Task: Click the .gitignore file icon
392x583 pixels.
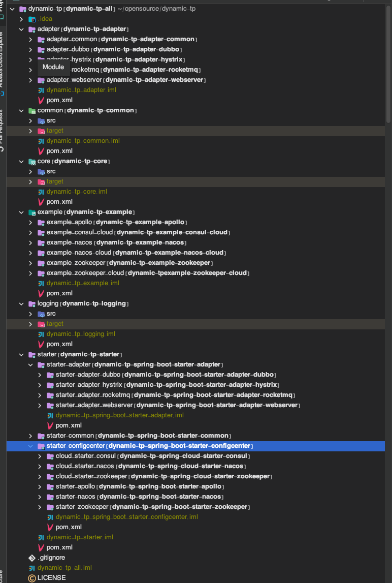Action: coord(32,558)
